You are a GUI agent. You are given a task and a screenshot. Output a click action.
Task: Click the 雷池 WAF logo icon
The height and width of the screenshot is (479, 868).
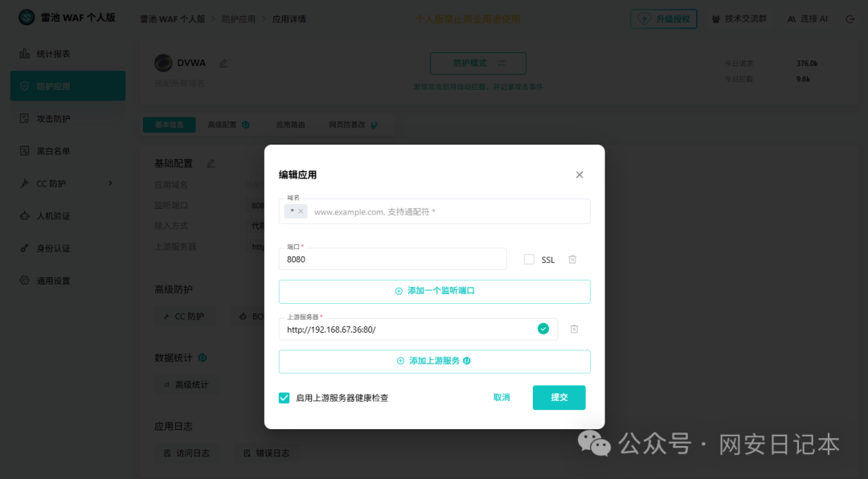click(26, 17)
